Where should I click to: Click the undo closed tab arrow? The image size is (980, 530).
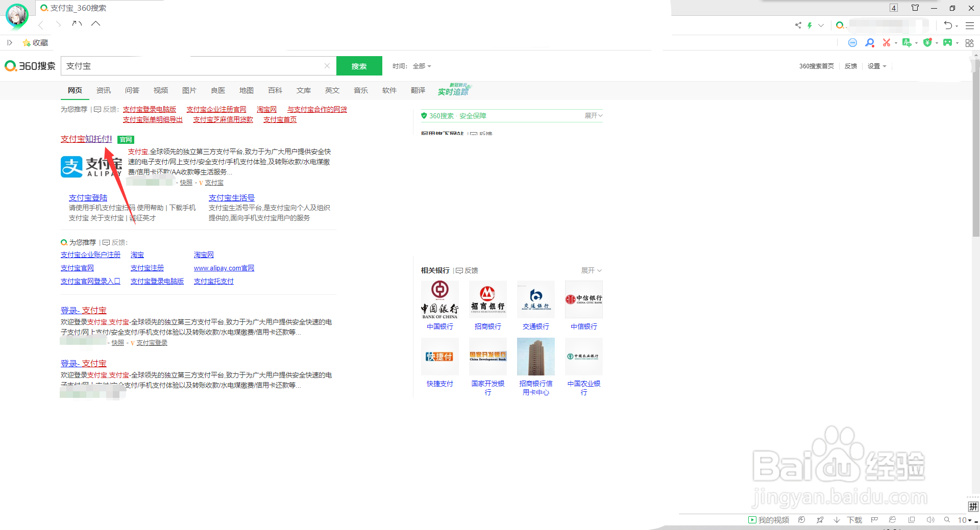[x=948, y=25]
